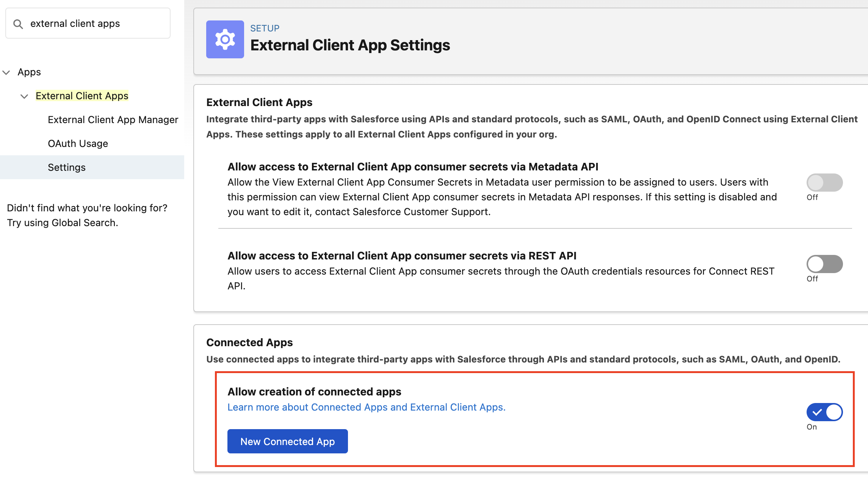
Task: Select highlighted External Client Apps item
Action: coord(82,96)
